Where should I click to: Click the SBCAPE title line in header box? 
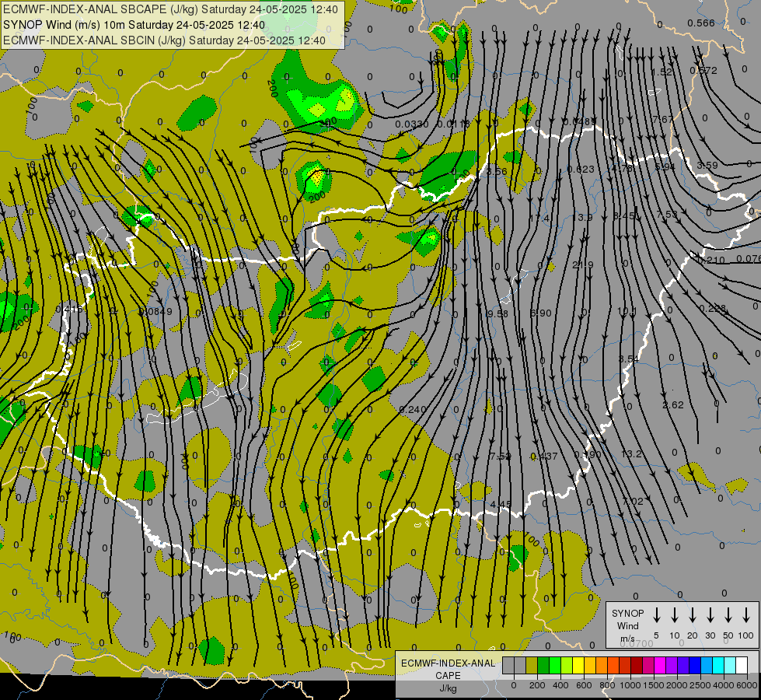point(170,9)
